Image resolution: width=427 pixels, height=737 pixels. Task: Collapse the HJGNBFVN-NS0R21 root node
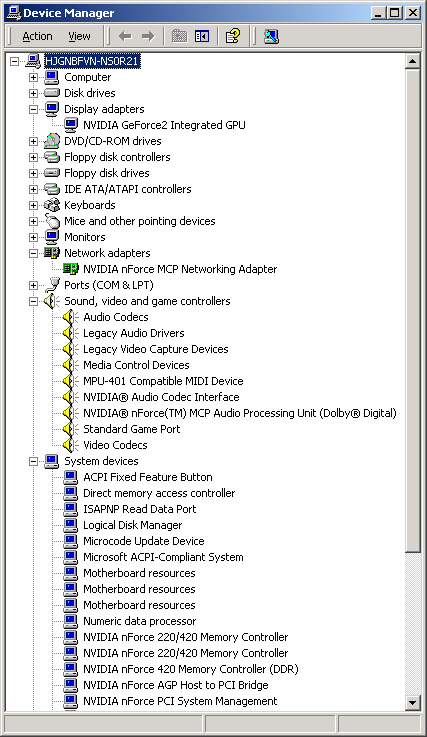(x=15, y=61)
